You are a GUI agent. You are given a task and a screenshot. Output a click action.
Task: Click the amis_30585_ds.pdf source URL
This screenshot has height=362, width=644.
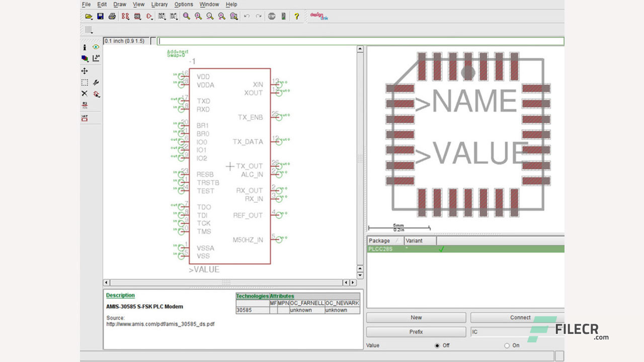coord(160,324)
